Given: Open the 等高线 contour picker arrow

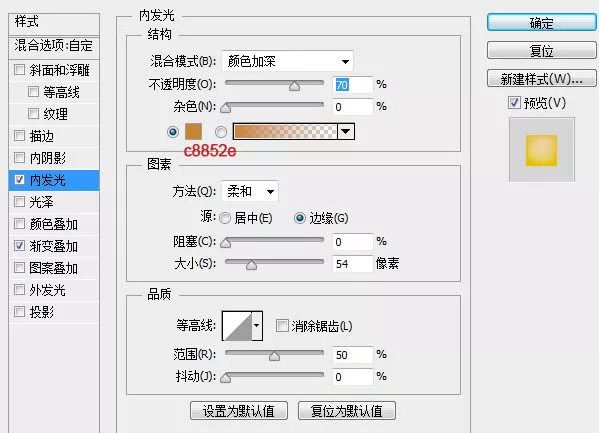Looking at the screenshot, I should [257, 326].
